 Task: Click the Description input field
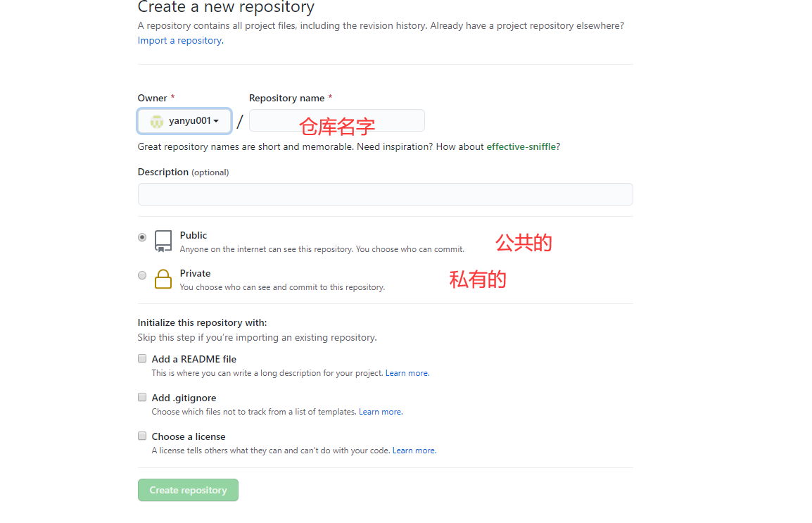[386, 194]
